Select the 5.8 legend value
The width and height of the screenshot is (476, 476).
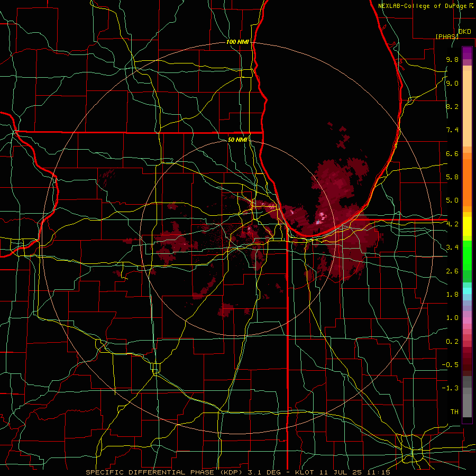click(x=452, y=177)
